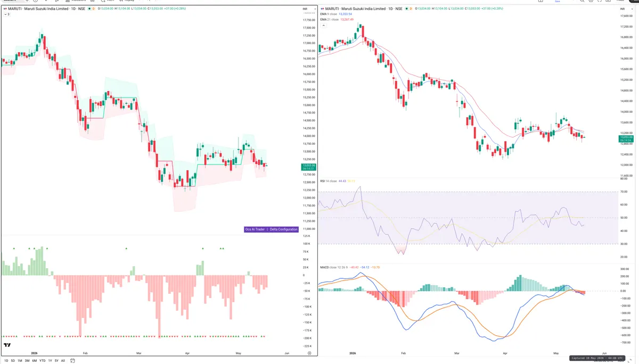Click the 13,053.00 price label on right axis
Viewport: 639px width, 364px height.
625,138
